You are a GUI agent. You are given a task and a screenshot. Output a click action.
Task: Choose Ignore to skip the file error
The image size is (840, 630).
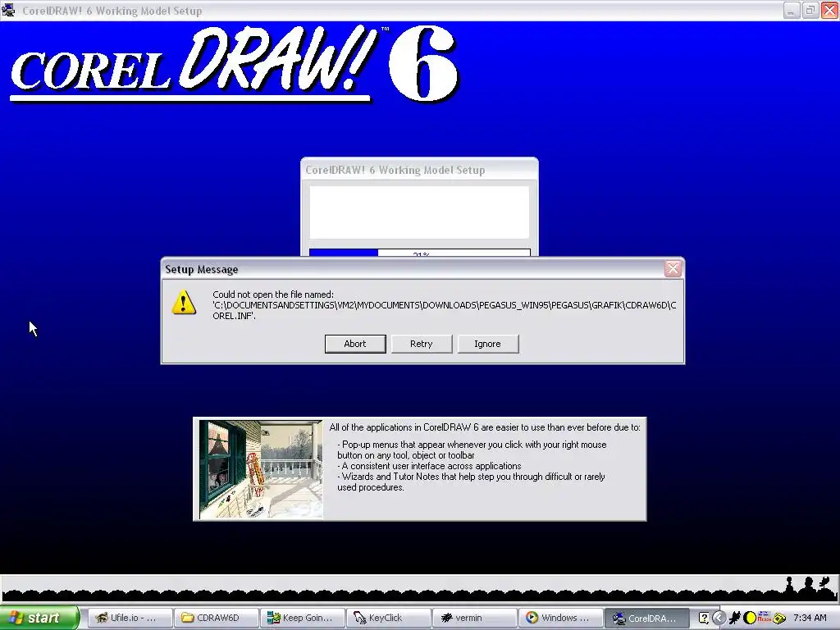tap(487, 344)
